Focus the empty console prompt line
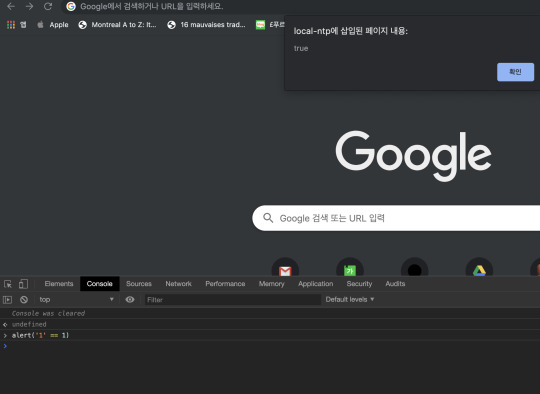 pos(270,346)
